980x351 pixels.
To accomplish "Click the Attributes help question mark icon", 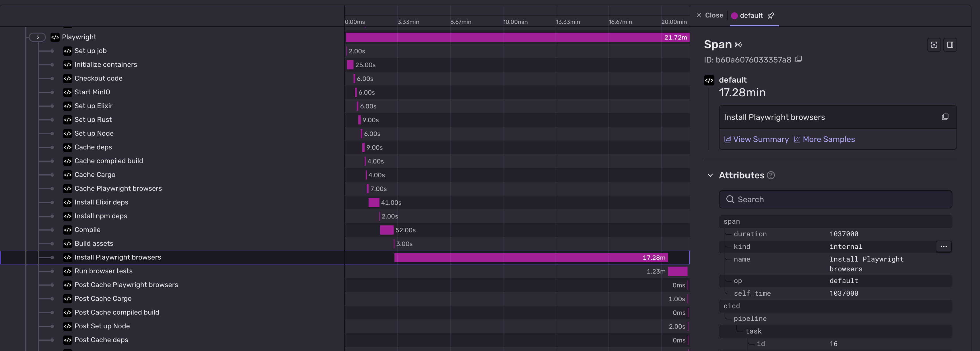I will coord(771,175).
